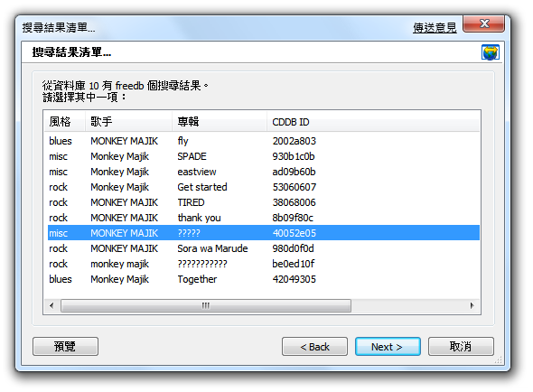Image resolution: width=533 pixels, height=392 pixels.
Task: Click CDDB ID 53060607
Action: pos(294,187)
